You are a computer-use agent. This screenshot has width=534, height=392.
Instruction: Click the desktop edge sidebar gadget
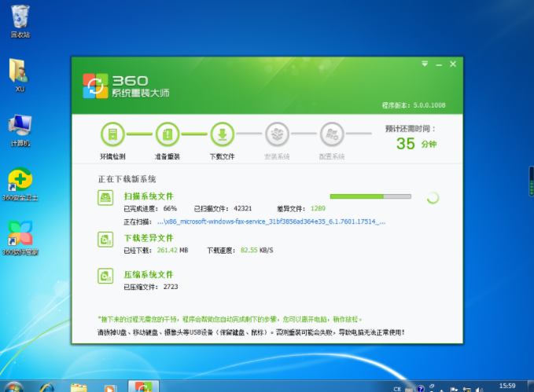click(531, 181)
